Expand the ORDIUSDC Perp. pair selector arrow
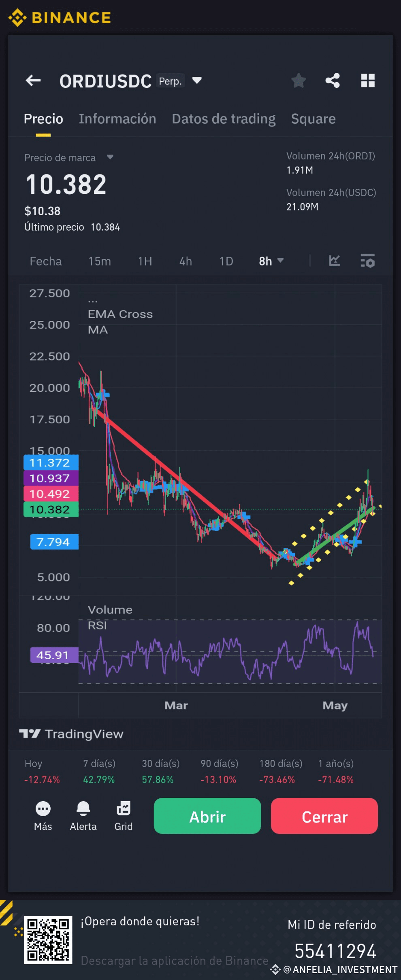The height and width of the screenshot is (980, 401). tap(197, 81)
